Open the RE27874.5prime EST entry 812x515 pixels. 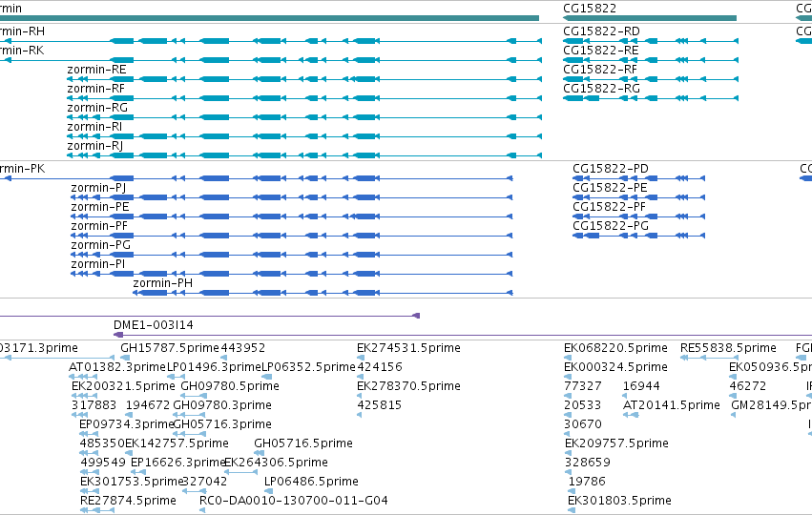coord(128,501)
